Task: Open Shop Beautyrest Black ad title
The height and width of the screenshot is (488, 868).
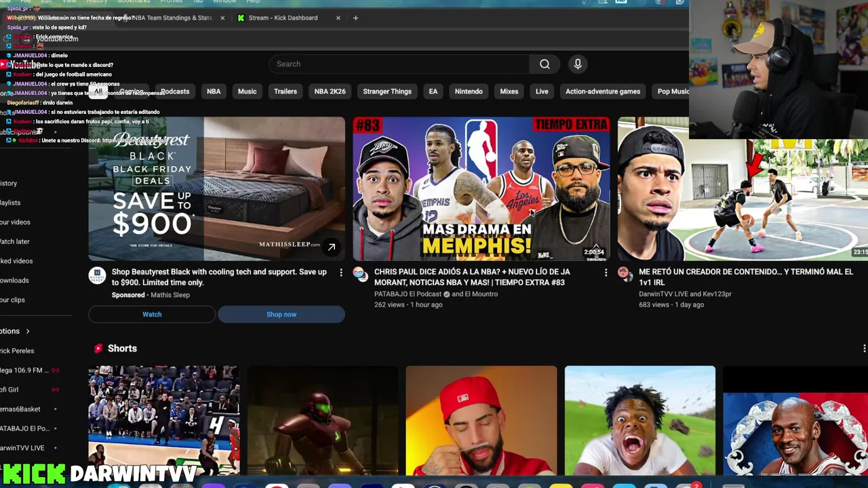Action: tap(219, 277)
